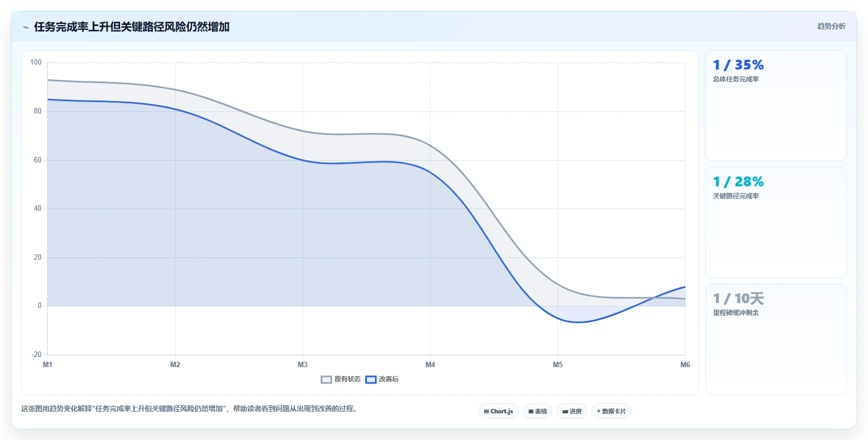Click the -20 y-axis tick label

coord(36,355)
